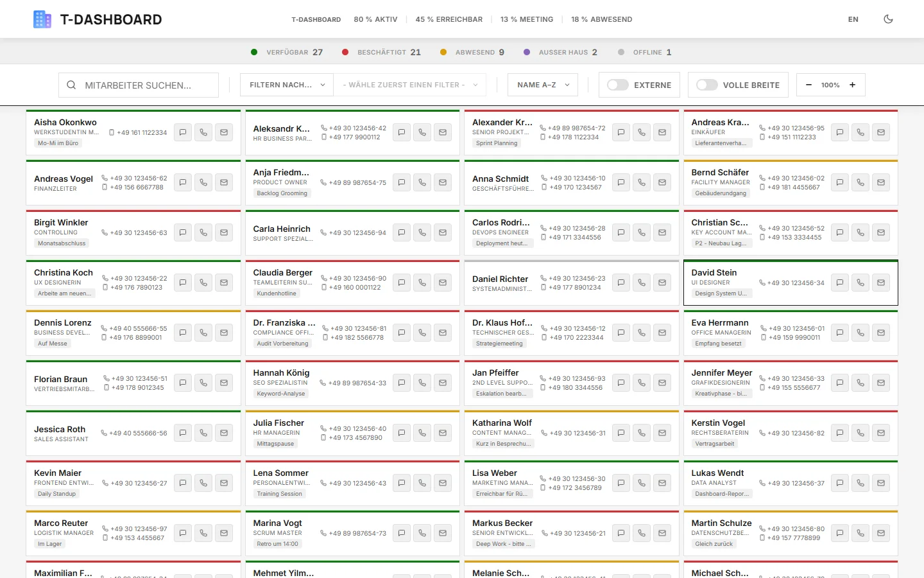Start chat with Carlos Rodri...
The width and height of the screenshot is (924, 578).
point(621,232)
